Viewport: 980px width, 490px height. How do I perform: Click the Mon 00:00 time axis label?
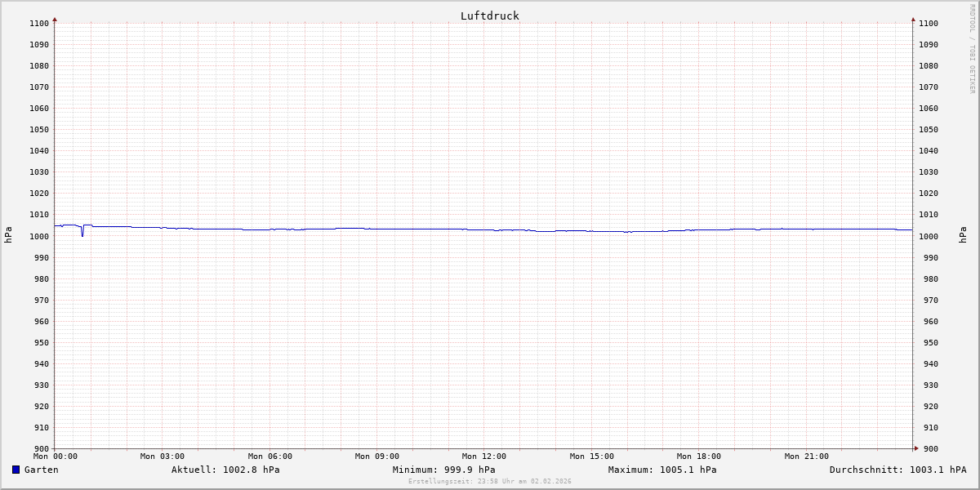tap(56, 457)
